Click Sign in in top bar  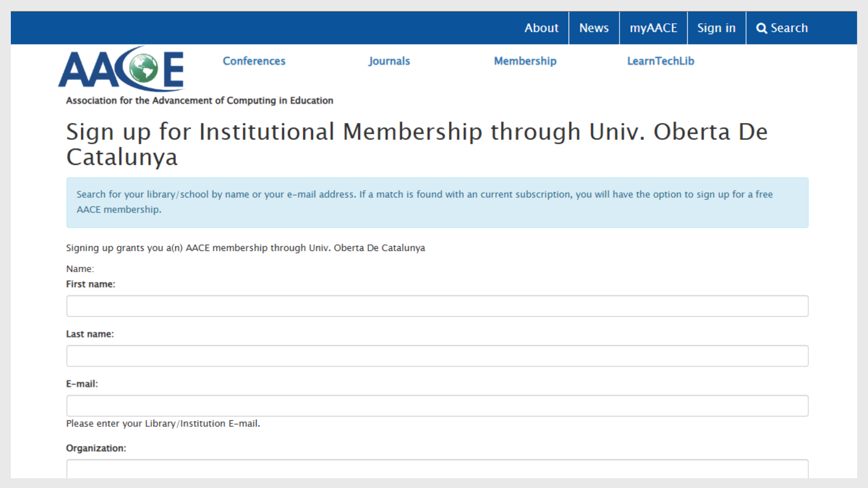716,28
